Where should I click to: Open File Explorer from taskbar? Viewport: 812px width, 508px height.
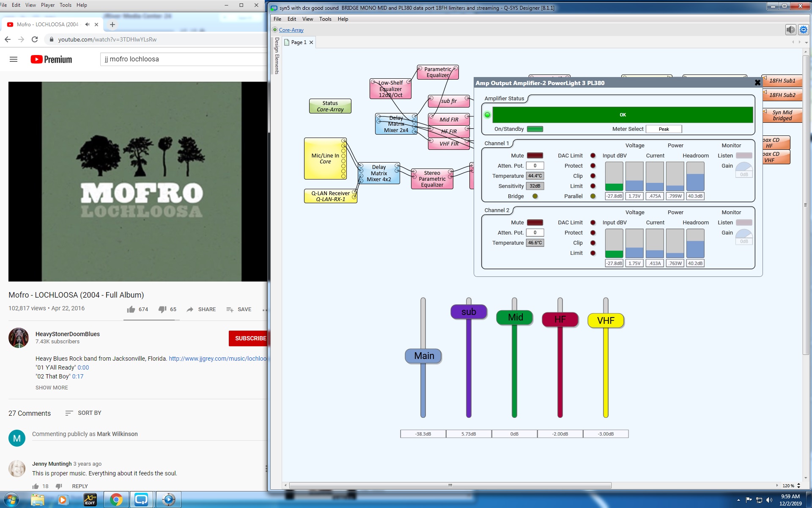(x=38, y=500)
